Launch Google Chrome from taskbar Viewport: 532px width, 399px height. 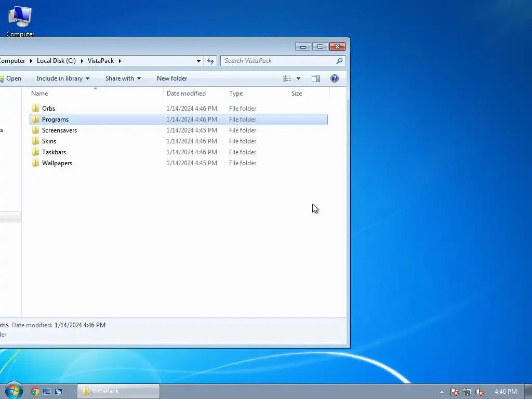(35, 391)
